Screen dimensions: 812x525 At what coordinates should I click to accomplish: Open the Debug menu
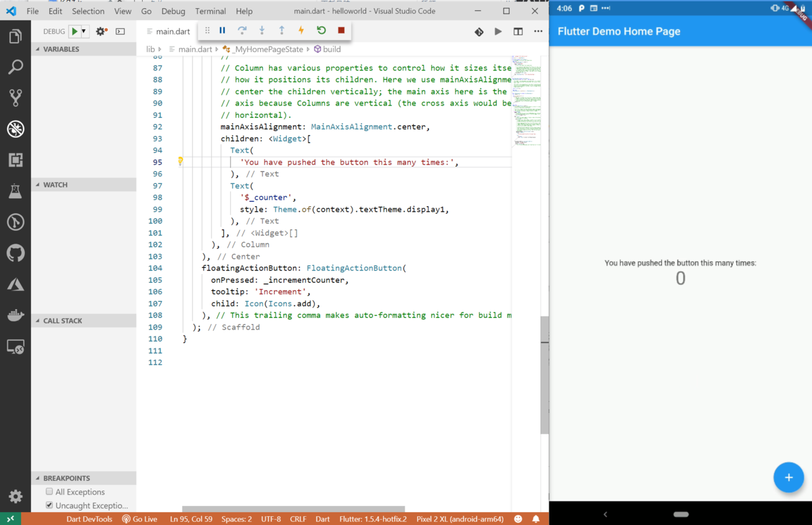click(x=173, y=11)
